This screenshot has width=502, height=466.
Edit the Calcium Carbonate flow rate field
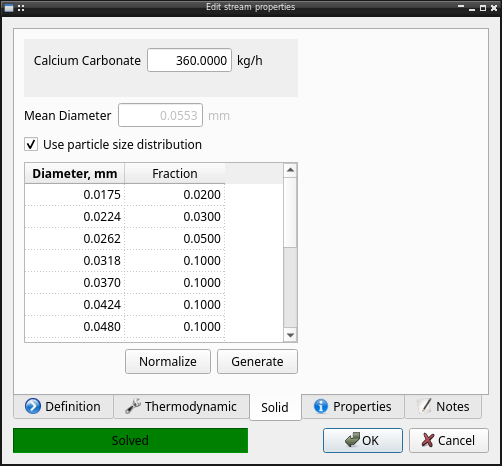tap(189, 60)
